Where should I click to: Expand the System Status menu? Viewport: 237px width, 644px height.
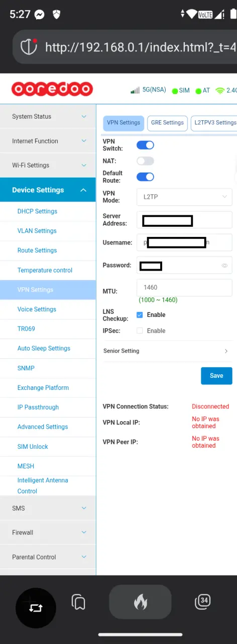point(48,117)
